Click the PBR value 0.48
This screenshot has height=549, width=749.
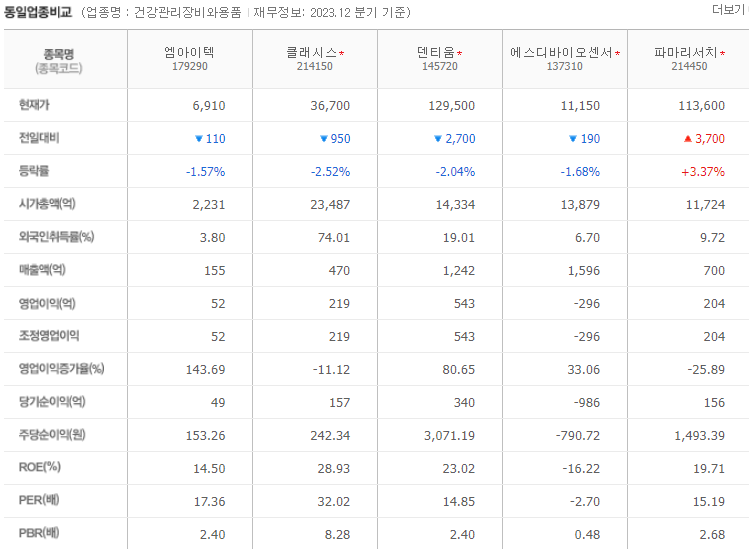[587, 534]
